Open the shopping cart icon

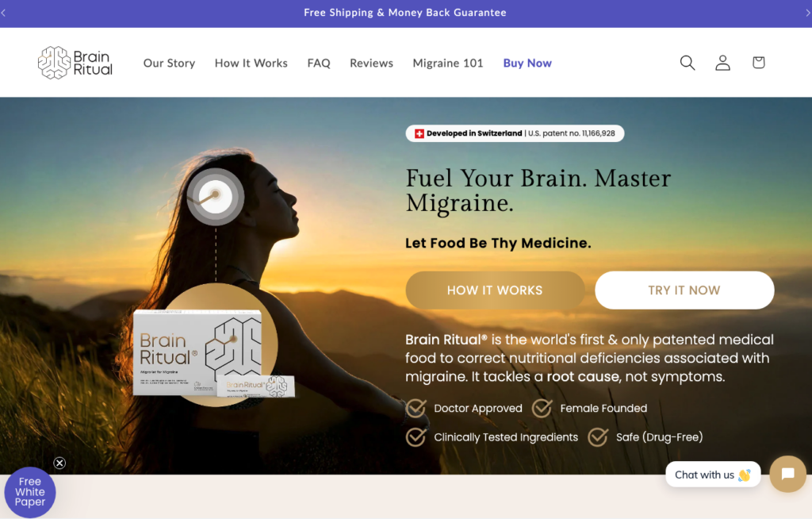coord(758,63)
